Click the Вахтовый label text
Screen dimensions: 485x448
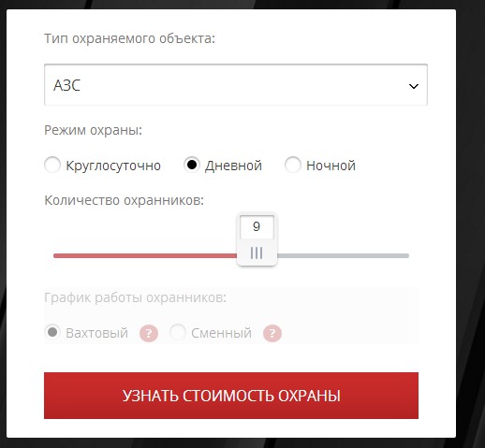[97, 333]
